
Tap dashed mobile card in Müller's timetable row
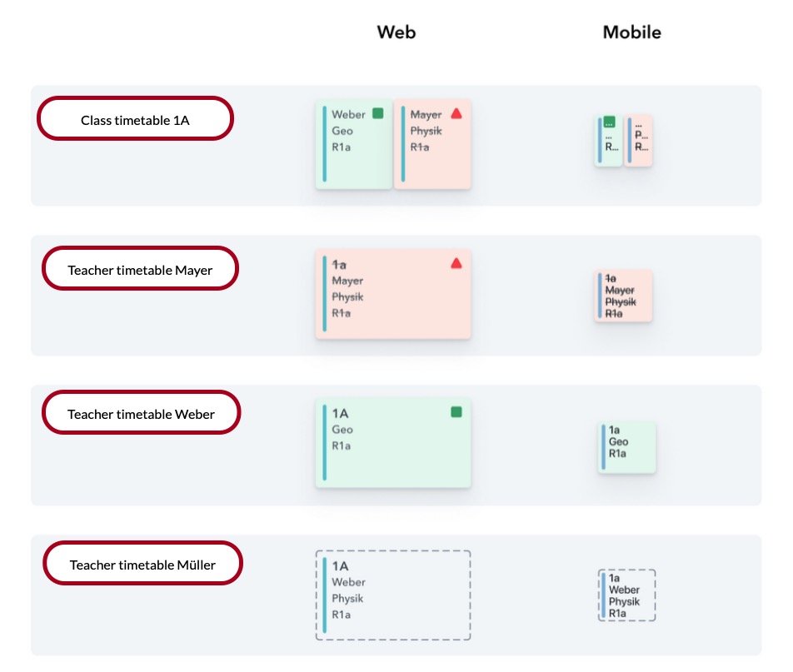tap(626, 595)
